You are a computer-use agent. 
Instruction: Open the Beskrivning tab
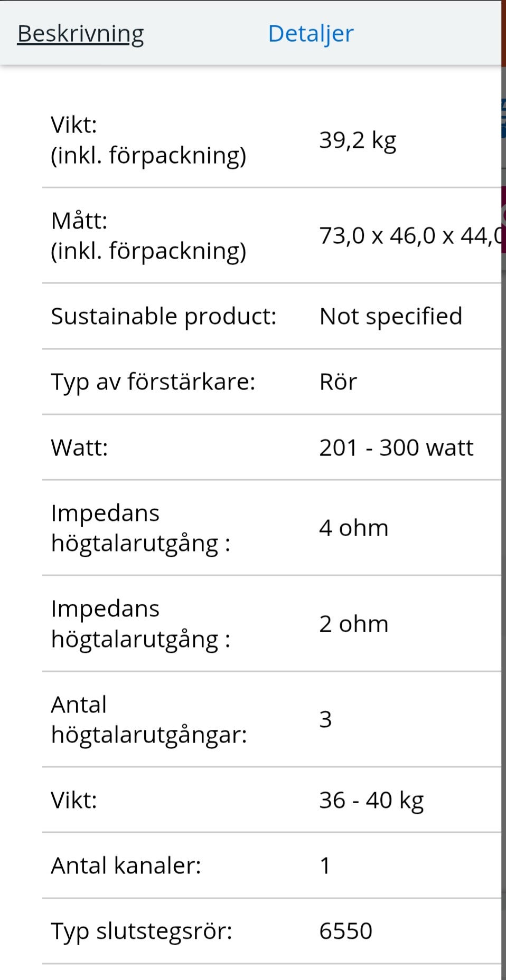pos(80,34)
